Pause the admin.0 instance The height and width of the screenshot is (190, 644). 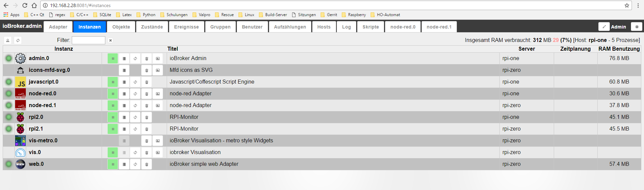[113, 58]
